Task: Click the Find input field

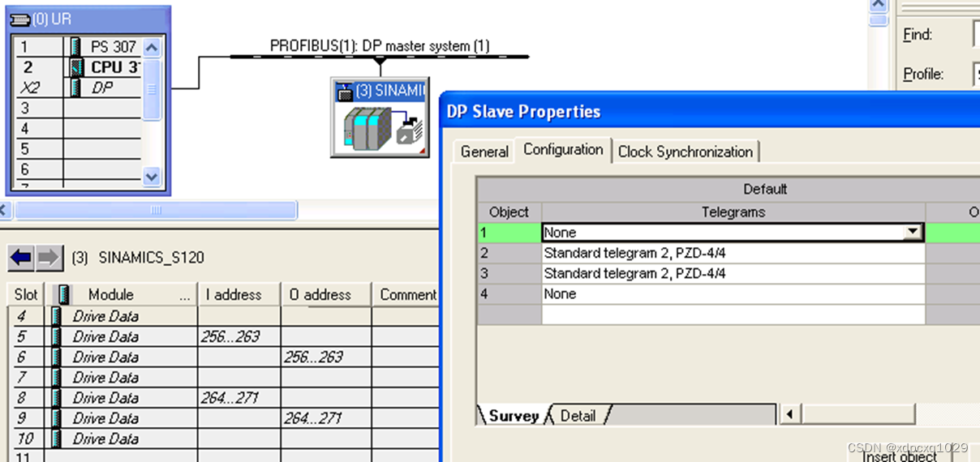Action: (976, 35)
